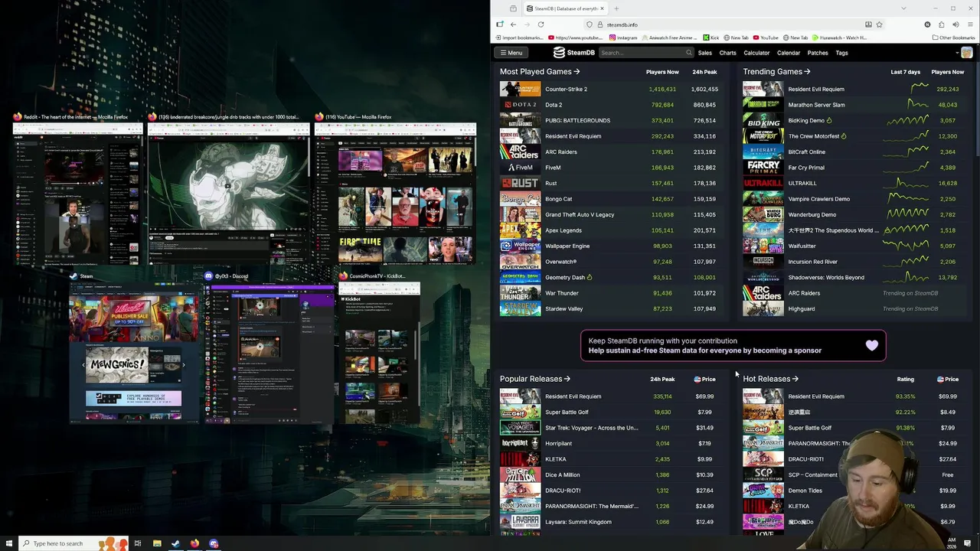Open the list-all-tabs chevron in Firefox
The height and width of the screenshot is (551, 980).
[x=903, y=8]
